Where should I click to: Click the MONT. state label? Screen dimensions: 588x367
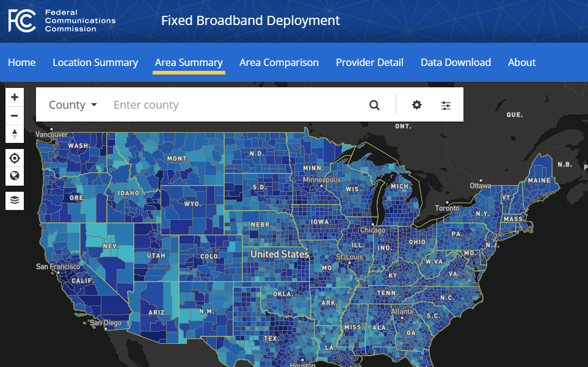tap(178, 159)
